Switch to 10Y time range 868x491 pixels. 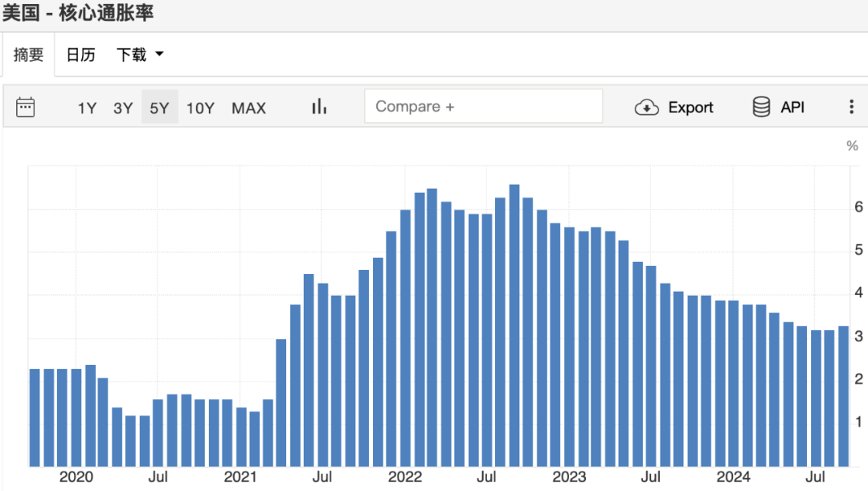click(200, 108)
